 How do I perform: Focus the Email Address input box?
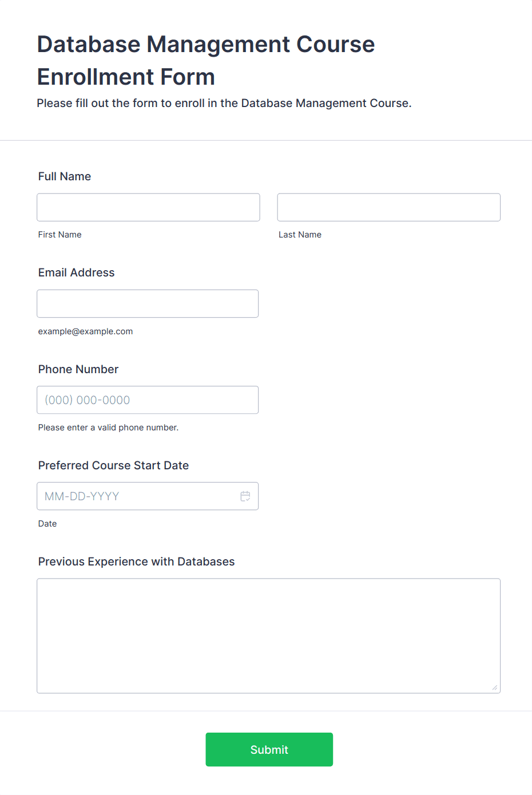(148, 303)
